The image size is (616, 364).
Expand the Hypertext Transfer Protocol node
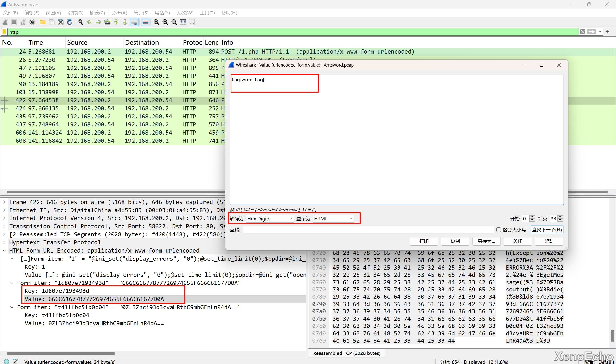[x=4, y=242]
